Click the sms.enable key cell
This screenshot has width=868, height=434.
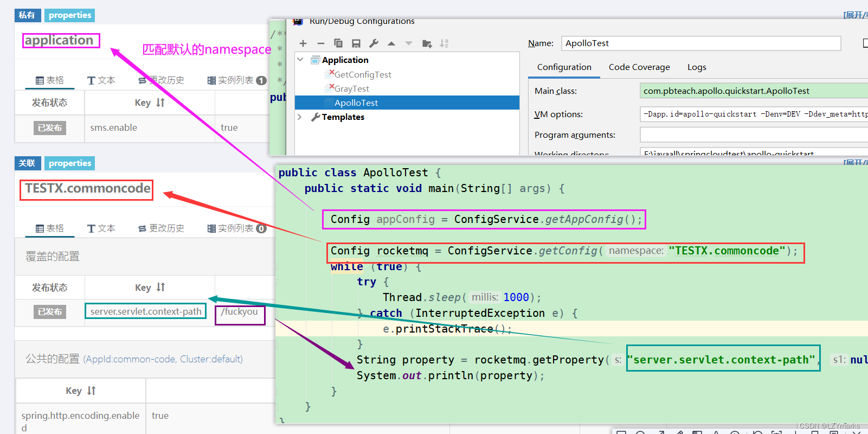[x=150, y=128]
